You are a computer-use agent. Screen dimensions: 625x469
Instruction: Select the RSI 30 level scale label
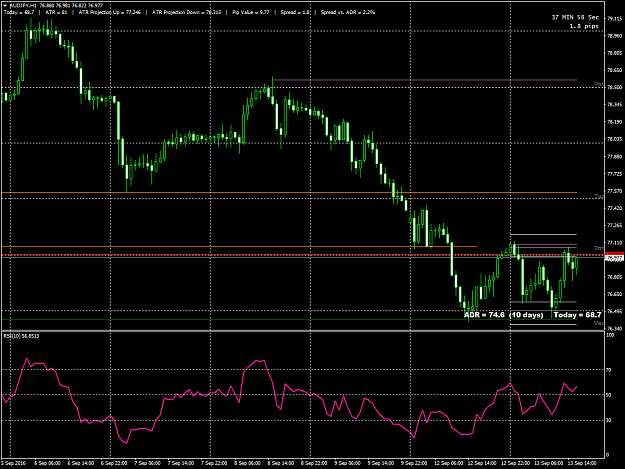(609, 420)
